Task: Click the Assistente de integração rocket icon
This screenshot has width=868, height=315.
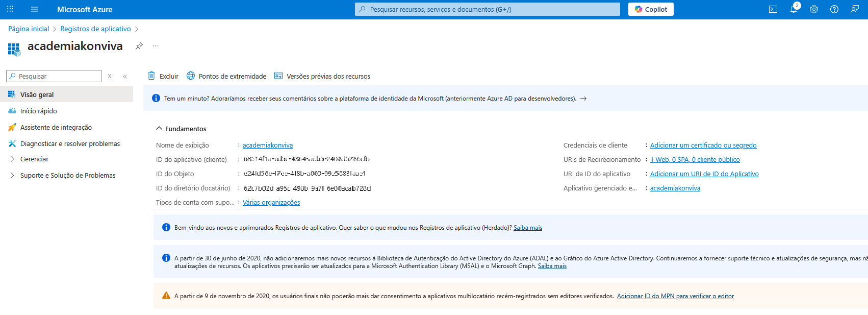Action: pos(12,127)
